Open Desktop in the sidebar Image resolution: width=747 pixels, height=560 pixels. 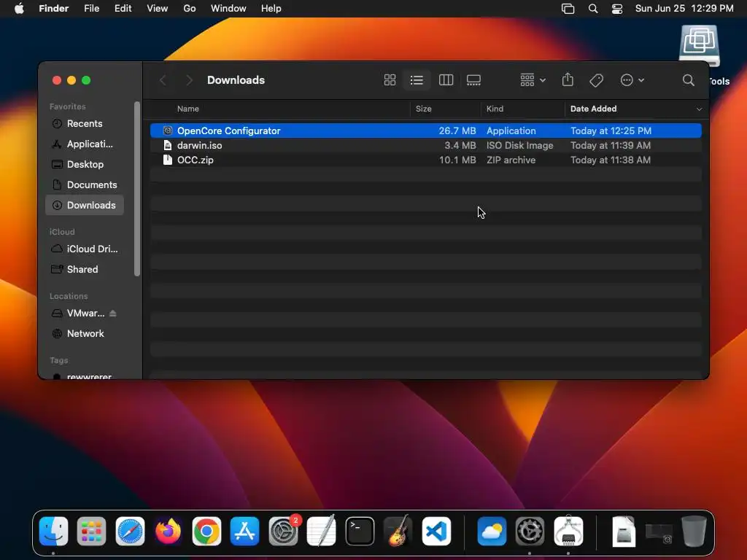(x=85, y=164)
